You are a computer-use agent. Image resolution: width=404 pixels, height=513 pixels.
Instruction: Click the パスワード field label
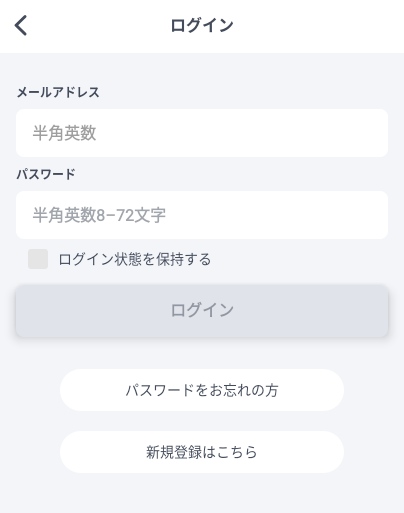(x=46, y=174)
